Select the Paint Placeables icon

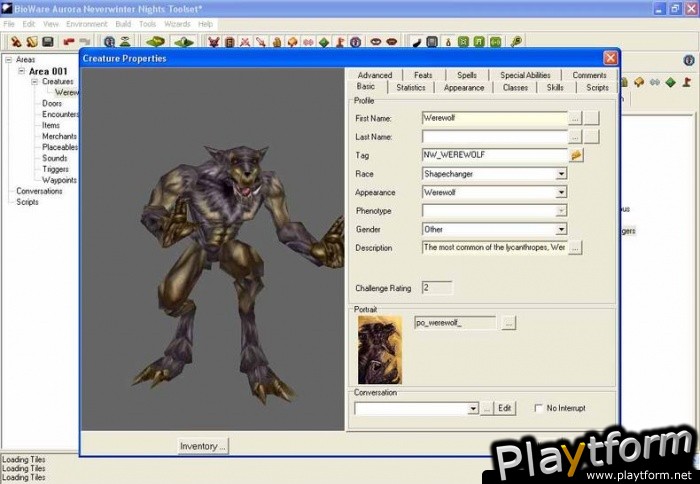coord(292,42)
